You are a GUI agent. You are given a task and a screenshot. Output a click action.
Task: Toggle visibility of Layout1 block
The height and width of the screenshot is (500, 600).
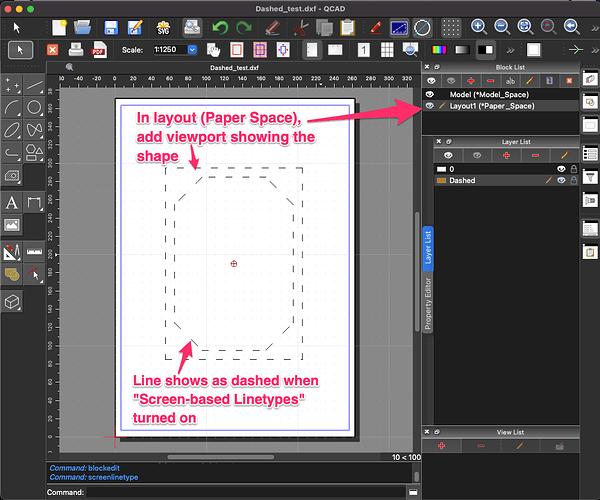pos(430,106)
